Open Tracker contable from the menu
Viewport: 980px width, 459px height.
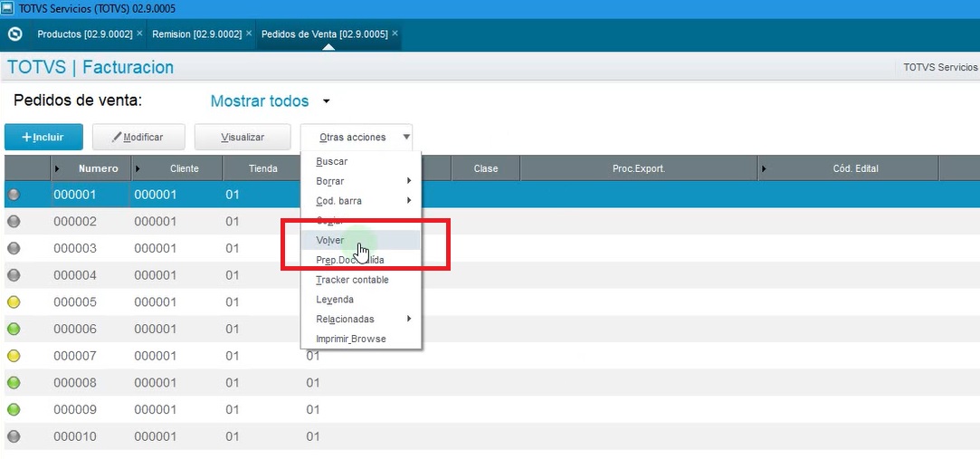tap(353, 280)
